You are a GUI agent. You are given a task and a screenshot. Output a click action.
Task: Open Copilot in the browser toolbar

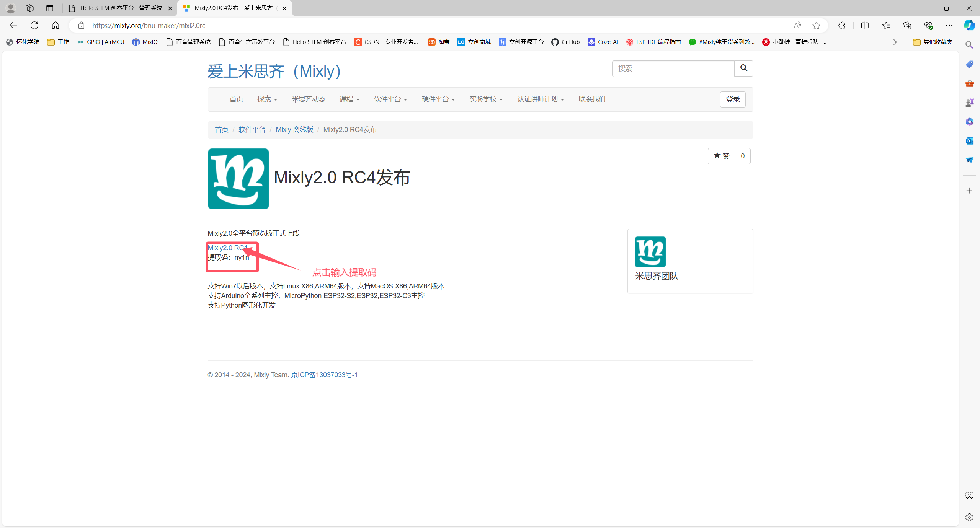pyautogui.click(x=969, y=25)
